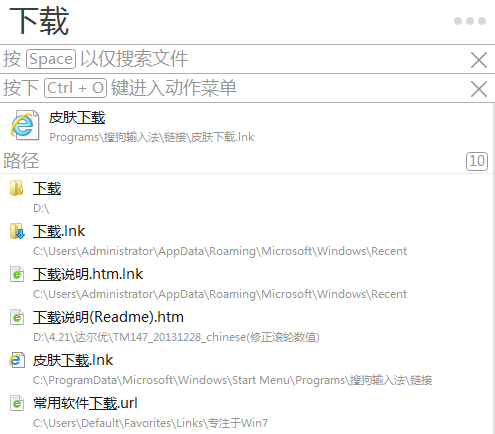Click the 下载说明.htm.lnk file icon
Image resolution: width=495 pixels, height=434 pixels.
[x=17, y=274]
